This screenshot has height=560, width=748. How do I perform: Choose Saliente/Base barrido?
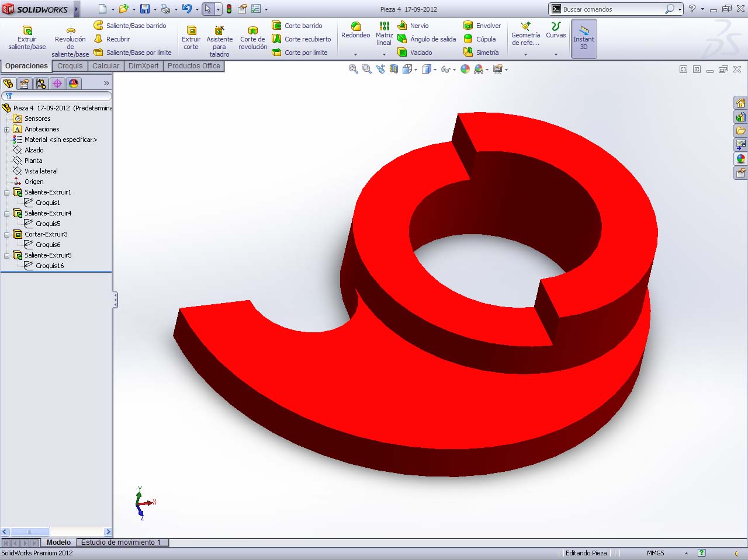coord(130,26)
